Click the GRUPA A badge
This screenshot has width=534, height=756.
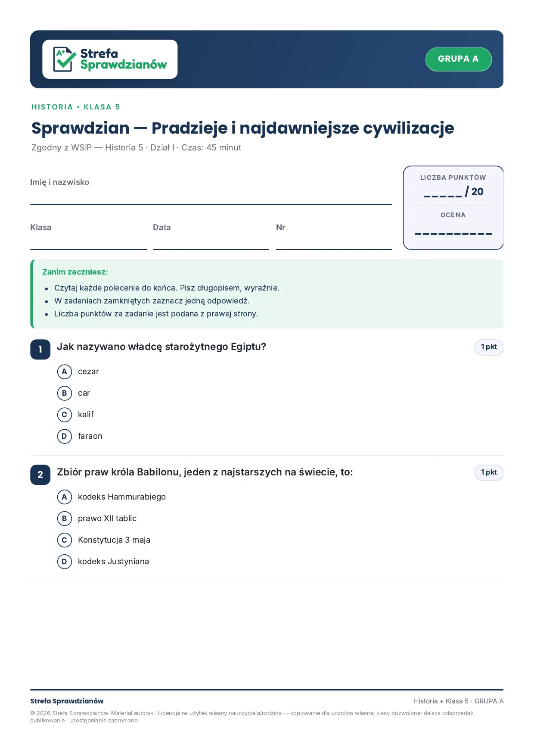[x=458, y=59]
